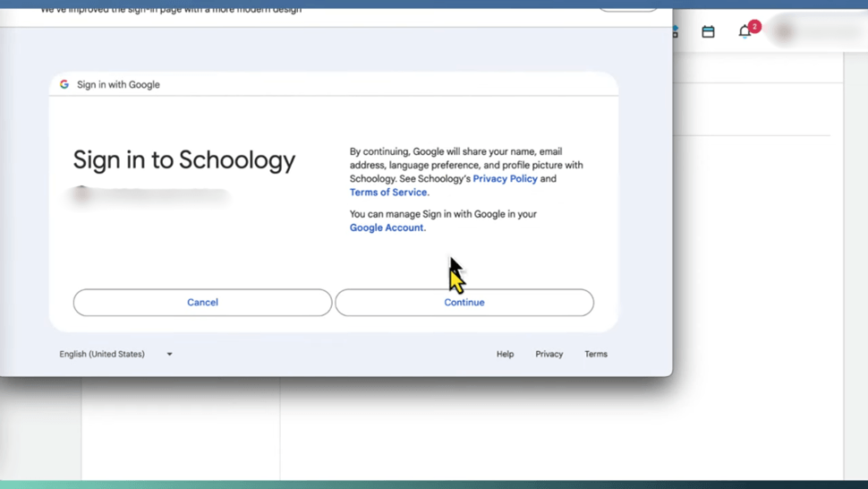Open the English (United States) language dropdown
This screenshot has height=489, width=868.
pyautogui.click(x=116, y=354)
